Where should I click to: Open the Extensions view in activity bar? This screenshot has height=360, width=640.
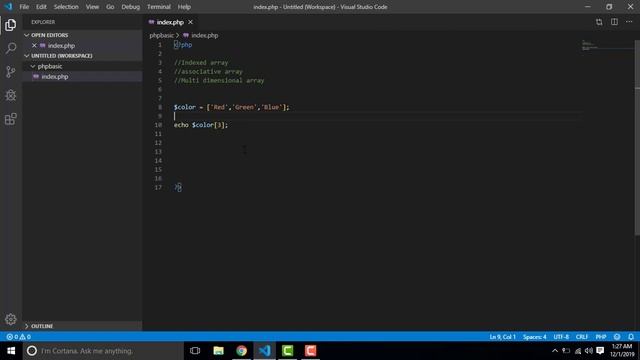pos(11,119)
